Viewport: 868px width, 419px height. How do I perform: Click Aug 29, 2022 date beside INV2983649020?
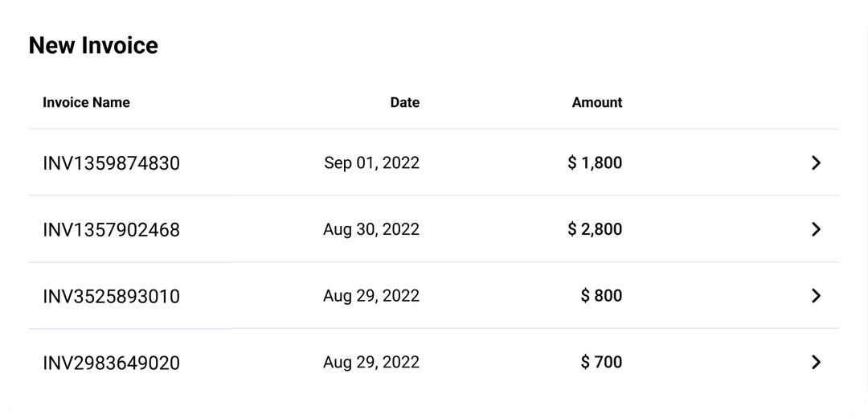[x=371, y=362]
